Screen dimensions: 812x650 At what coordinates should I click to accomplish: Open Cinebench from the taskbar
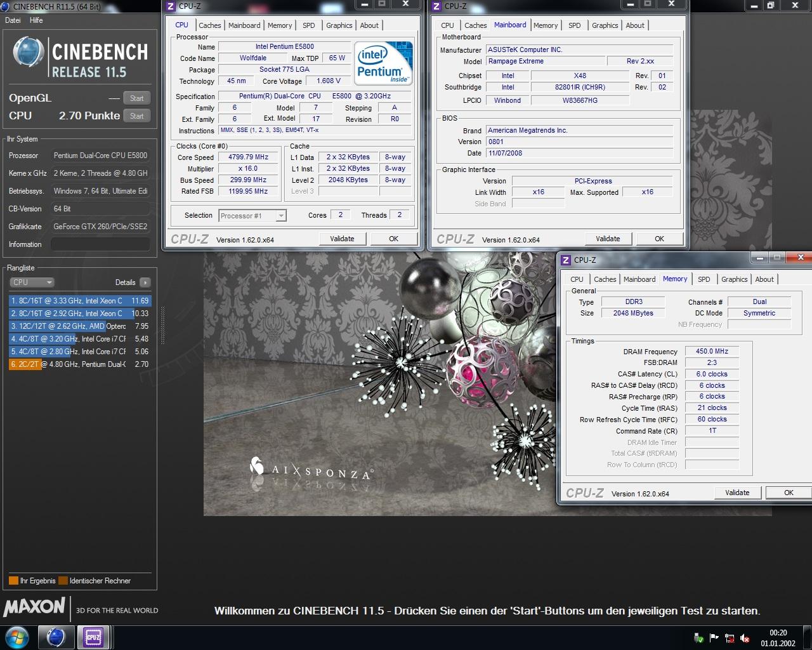click(x=56, y=637)
